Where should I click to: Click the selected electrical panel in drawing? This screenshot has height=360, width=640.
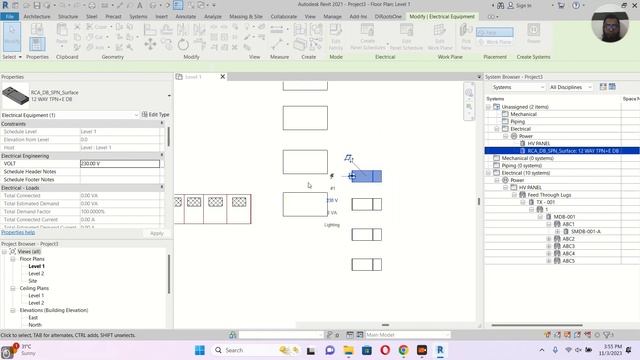tap(367, 176)
